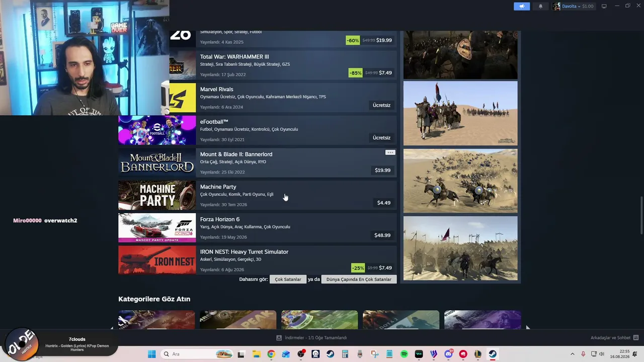Open Forza Horizon 6 title
644x362 pixels.
220,219
